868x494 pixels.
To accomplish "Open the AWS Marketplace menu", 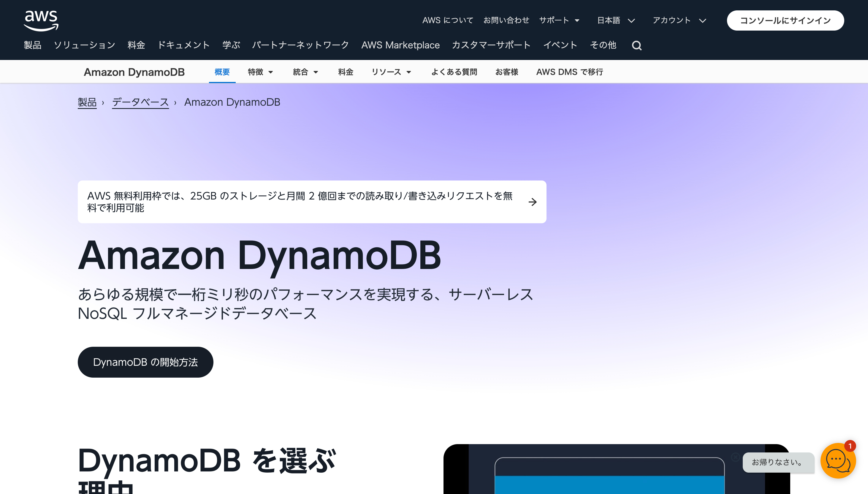I will pyautogui.click(x=400, y=45).
